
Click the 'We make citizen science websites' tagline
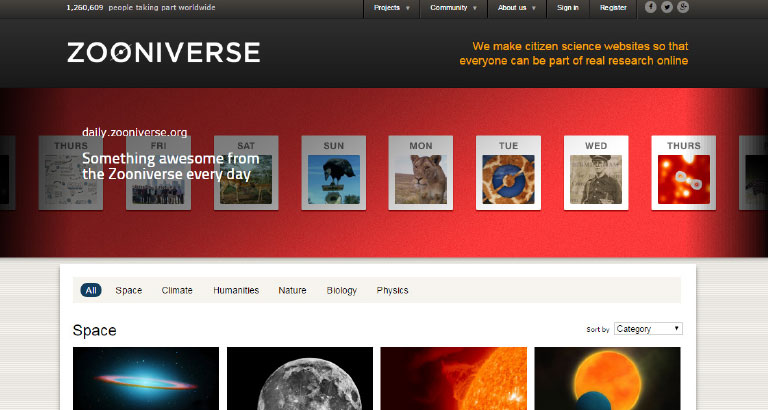click(x=574, y=53)
